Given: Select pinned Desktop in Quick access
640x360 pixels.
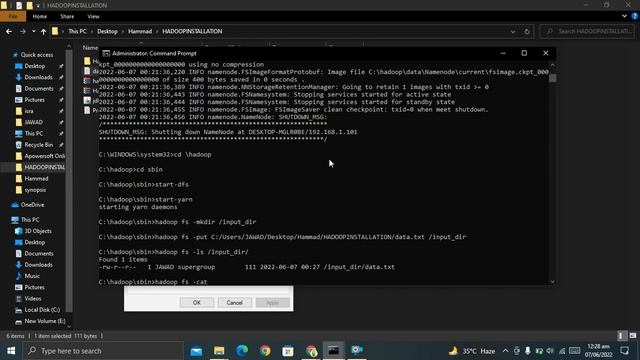Looking at the screenshot, I should pyautogui.click(x=35, y=66).
